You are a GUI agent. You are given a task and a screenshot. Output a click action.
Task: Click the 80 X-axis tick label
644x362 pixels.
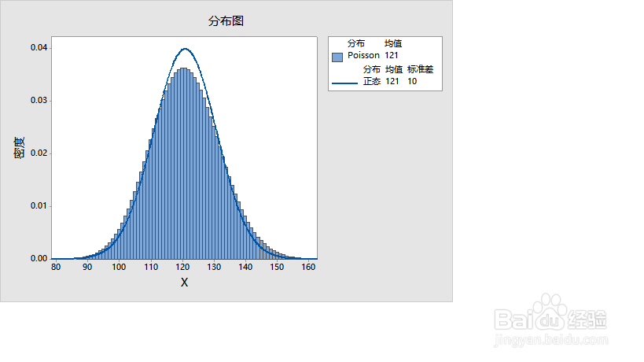(x=56, y=267)
